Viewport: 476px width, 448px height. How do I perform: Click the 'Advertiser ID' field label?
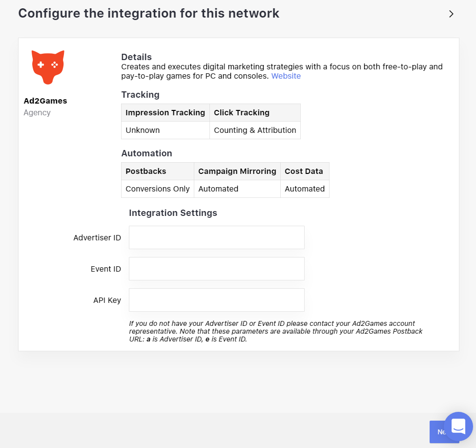point(97,237)
